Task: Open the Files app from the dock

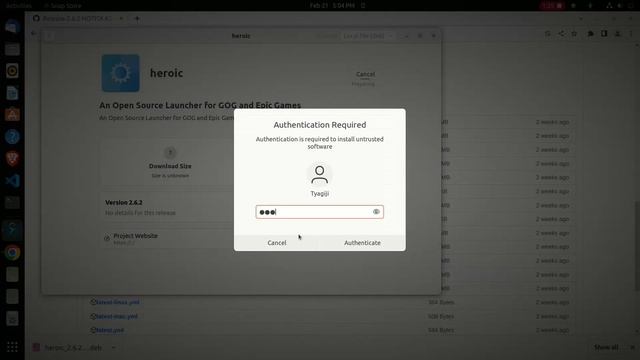Action: coord(12,49)
